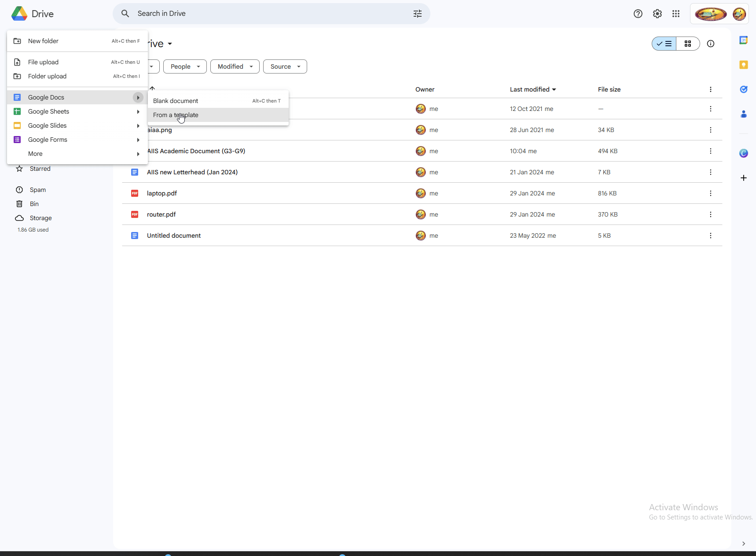Open Drive settings gear
The height and width of the screenshot is (556, 756).
click(657, 14)
